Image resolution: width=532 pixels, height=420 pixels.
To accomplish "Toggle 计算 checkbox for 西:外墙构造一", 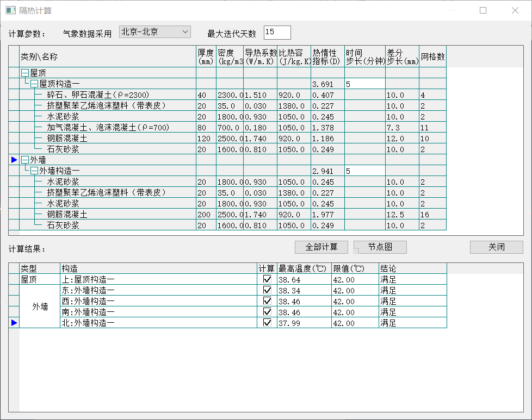I will pos(267,301).
